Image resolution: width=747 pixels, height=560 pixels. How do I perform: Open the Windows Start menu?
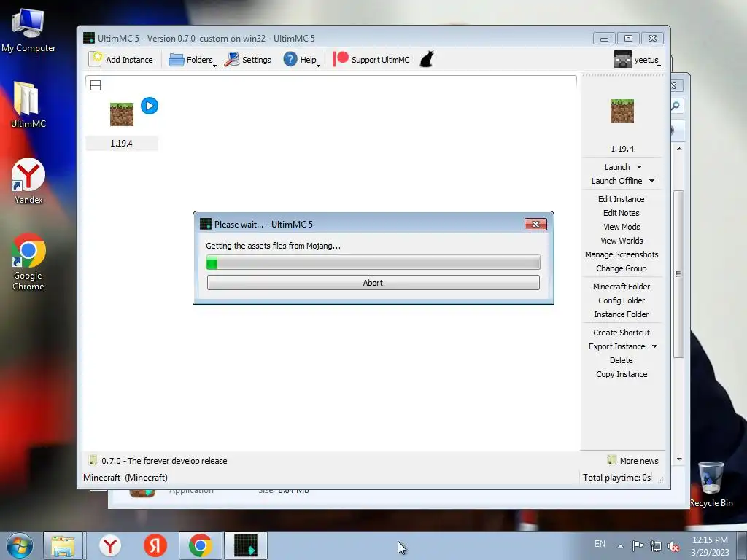pos(20,545)
